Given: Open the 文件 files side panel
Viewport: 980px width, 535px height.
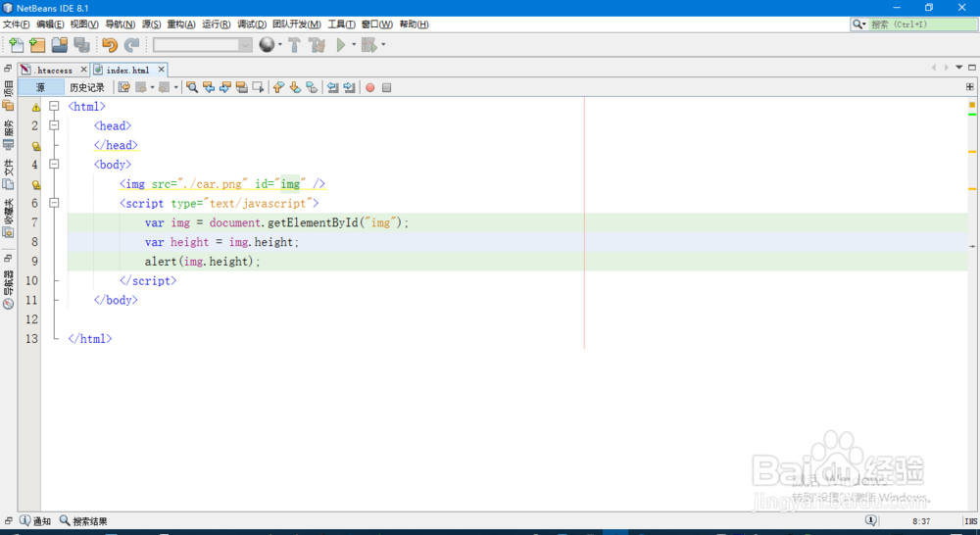Looking at the screenshot, I should point(8,173).
